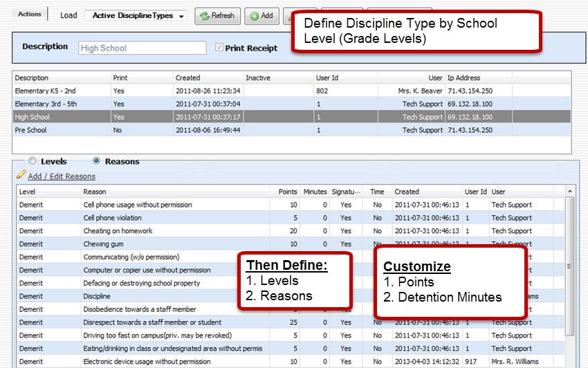588x368 pixels.
Task: Click the reasons list scroll up arrow
Action: point(570,192)
